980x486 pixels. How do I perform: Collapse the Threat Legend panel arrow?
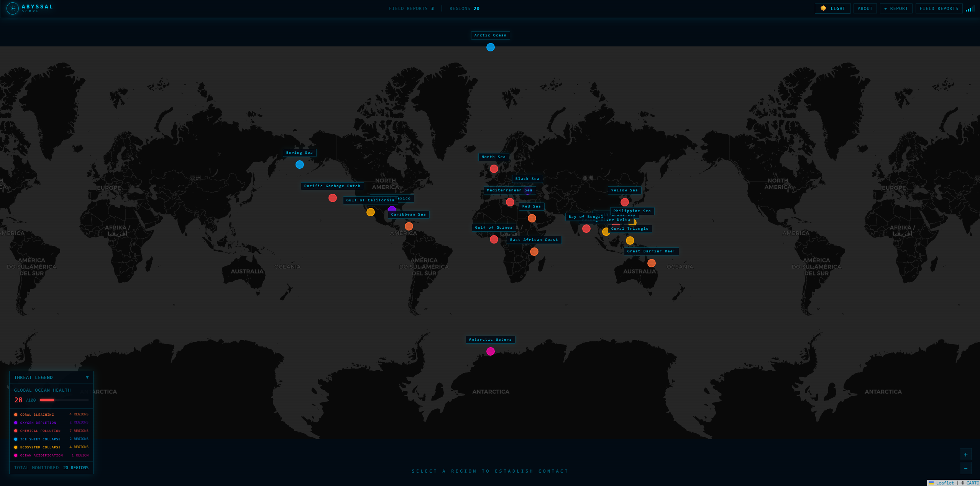pyautogui.click(x=87, y=377)
